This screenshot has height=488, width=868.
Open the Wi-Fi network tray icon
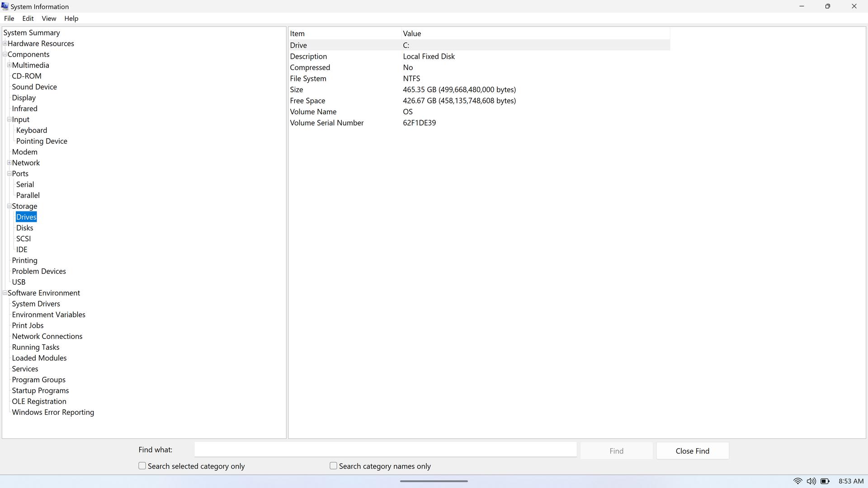798,481
